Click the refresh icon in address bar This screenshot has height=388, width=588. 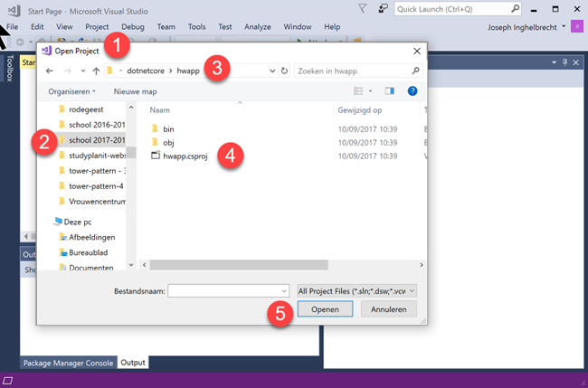(x=284, y=71)
